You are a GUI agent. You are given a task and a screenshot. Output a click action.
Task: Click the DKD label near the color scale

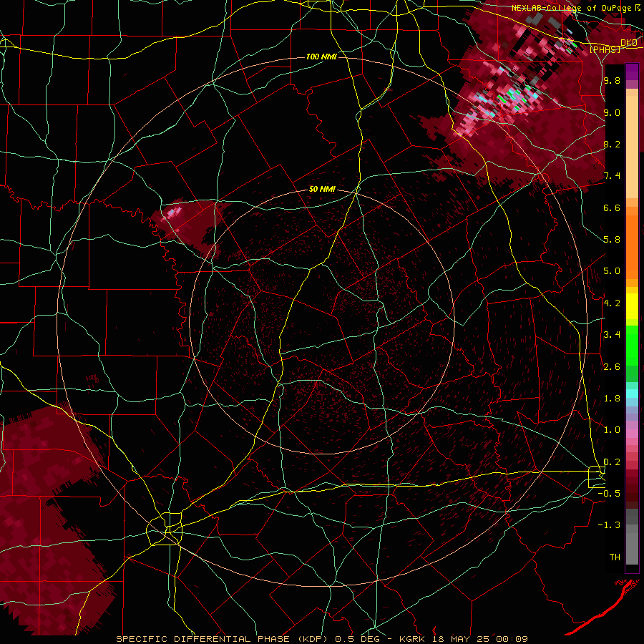click(x=629, y=43)
